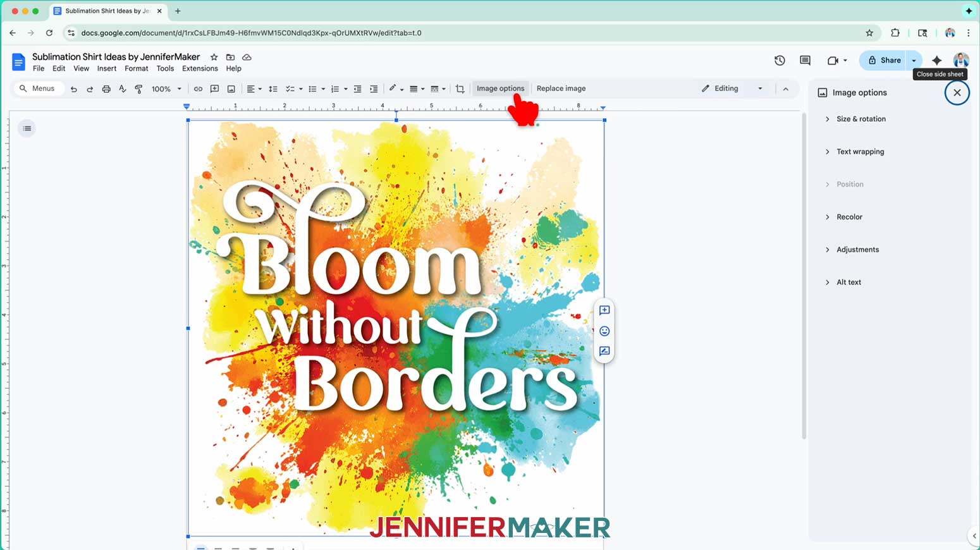Show all comments panel
This screenshot has height=550, width=980.
coord(805,61)
